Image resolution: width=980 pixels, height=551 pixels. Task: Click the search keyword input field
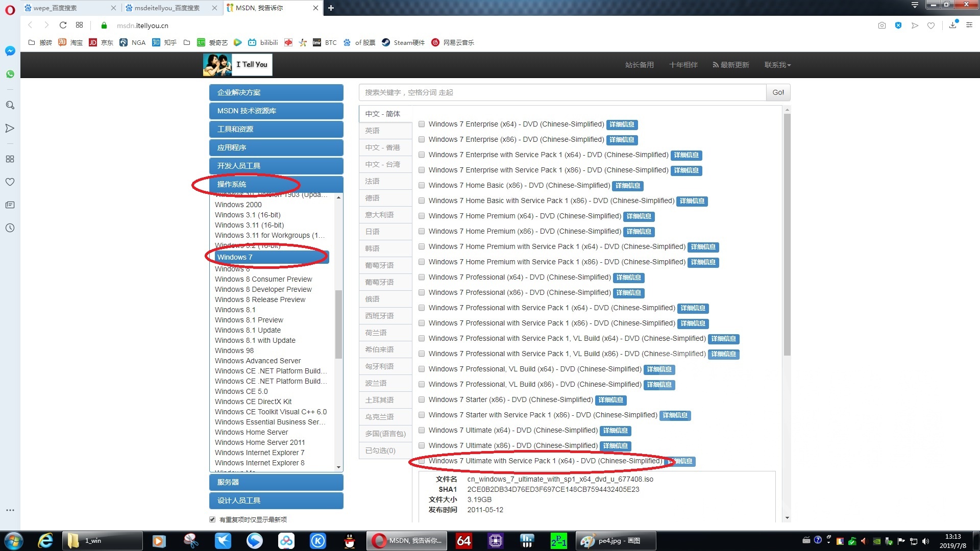(x=561, y=92)
